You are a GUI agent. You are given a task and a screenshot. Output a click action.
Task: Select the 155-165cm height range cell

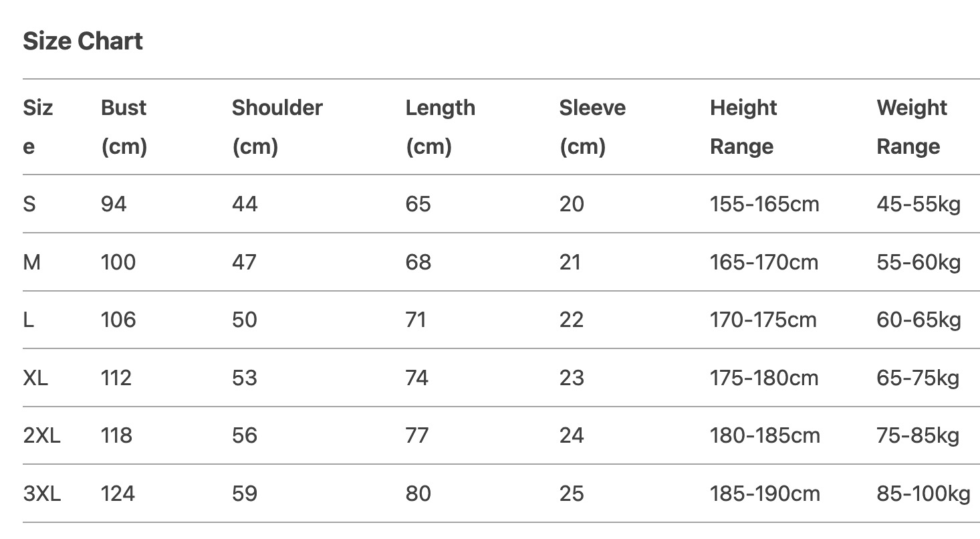coord(764,204)
